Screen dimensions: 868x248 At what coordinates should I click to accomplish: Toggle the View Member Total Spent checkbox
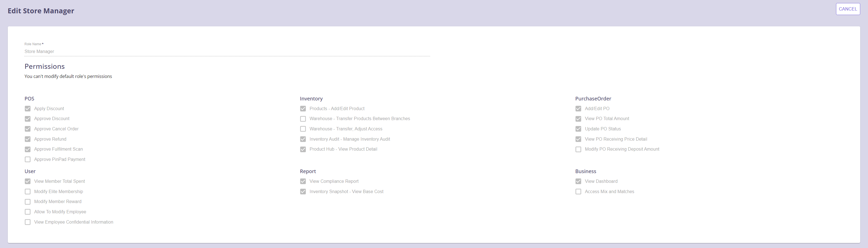pos(28,181)
